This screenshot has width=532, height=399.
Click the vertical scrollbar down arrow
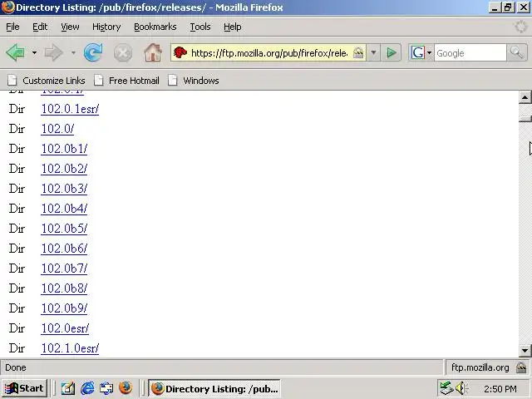point(525,350)
